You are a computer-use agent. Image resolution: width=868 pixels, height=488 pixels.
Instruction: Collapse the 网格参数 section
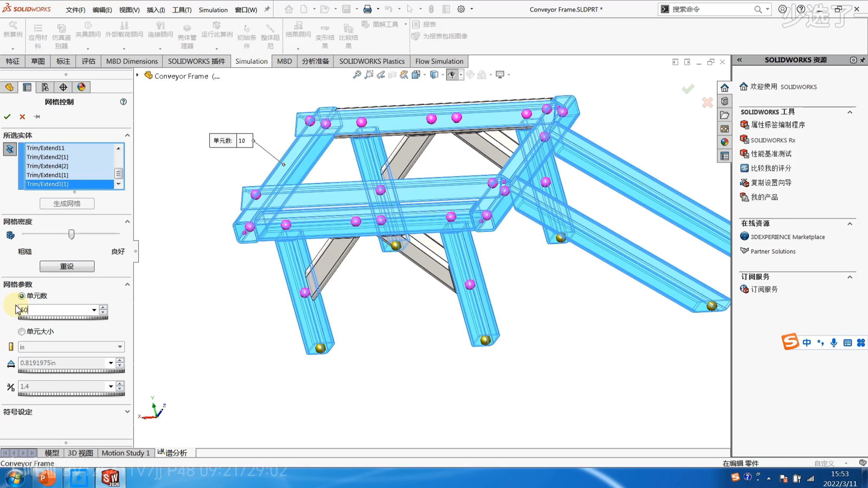(x=127, y=284)
